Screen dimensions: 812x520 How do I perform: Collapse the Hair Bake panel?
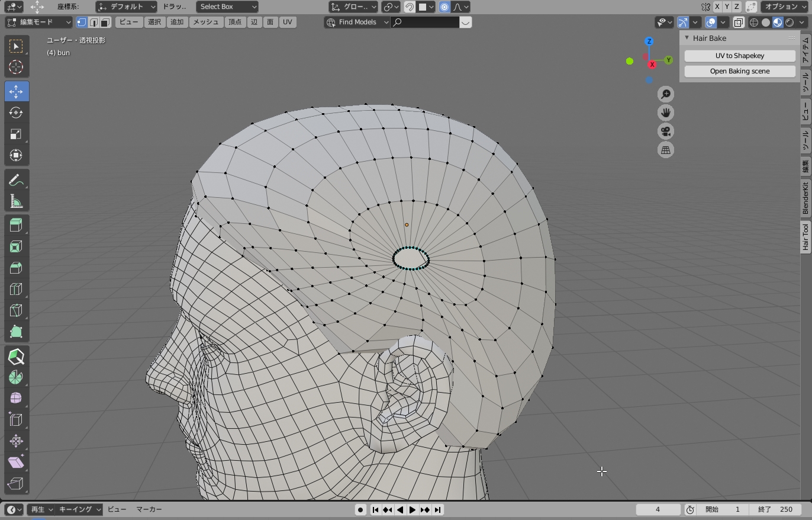point(687,38)
